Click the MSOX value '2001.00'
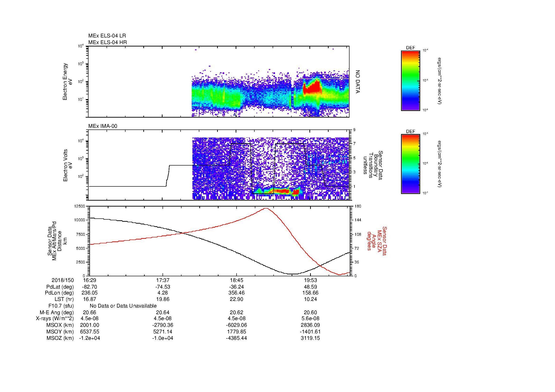 coord(90,325)
